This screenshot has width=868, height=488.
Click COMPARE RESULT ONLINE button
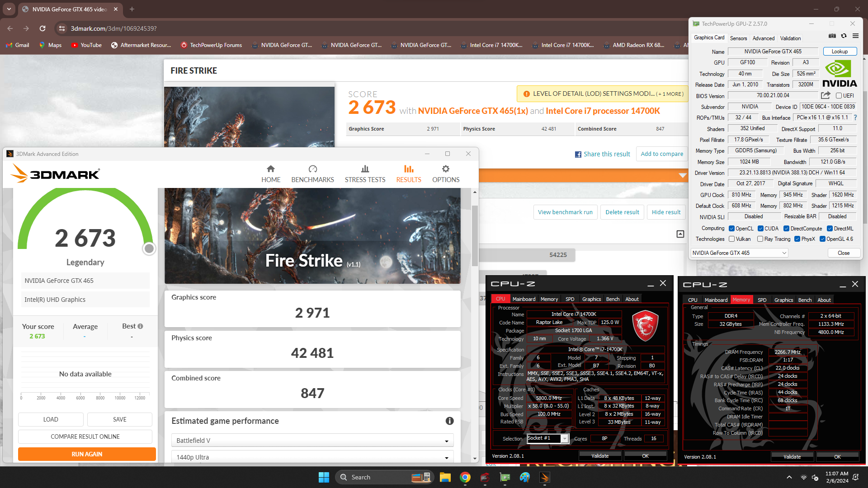[85, 436]
